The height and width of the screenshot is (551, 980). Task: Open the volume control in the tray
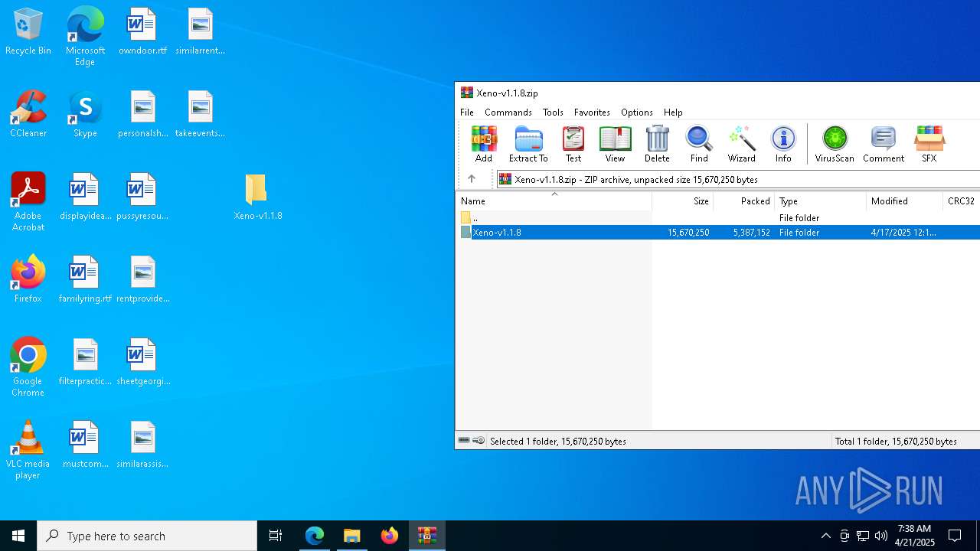pos(880,536)
